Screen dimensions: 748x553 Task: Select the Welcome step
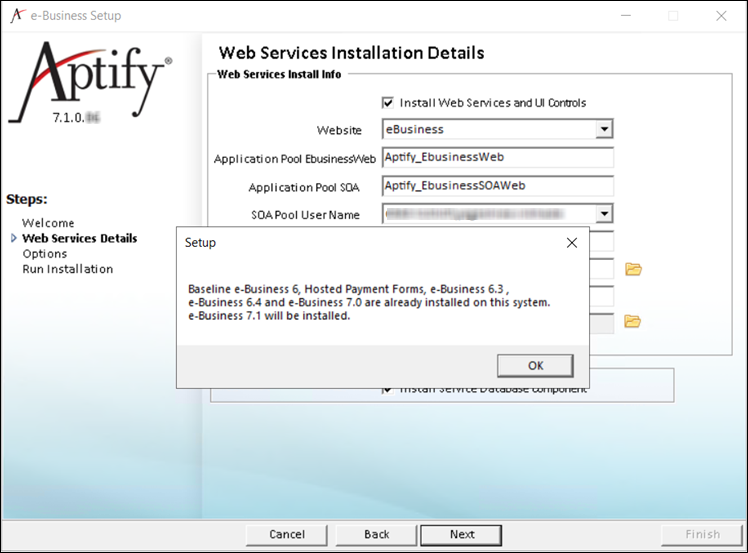(48, 223)
